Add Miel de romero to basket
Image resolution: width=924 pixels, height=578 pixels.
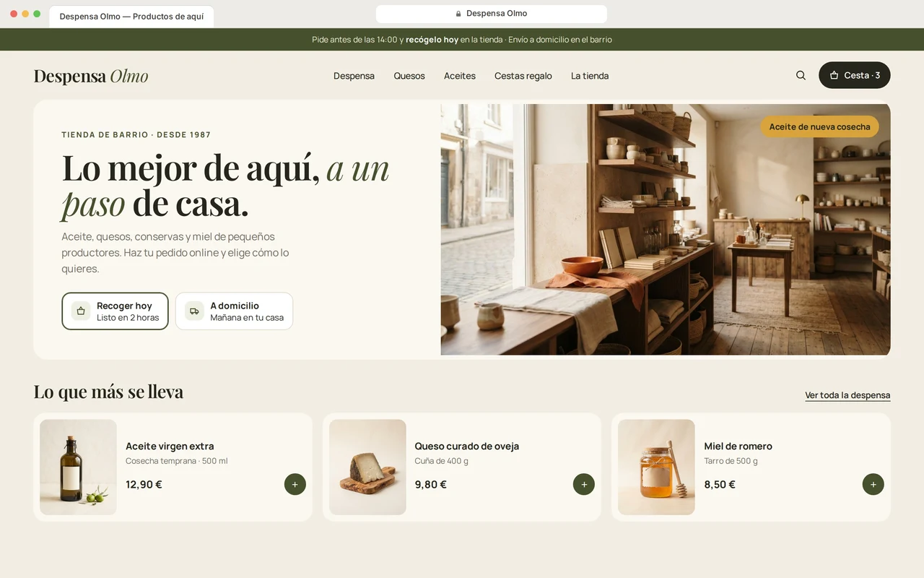(873, 484)
